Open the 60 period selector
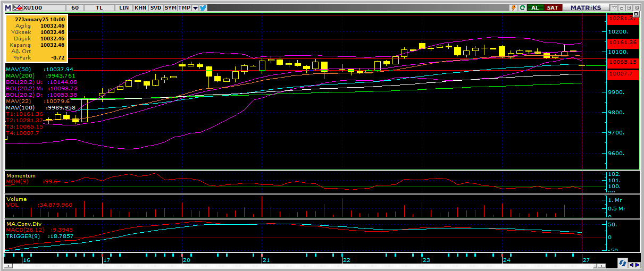 point(74,8)
